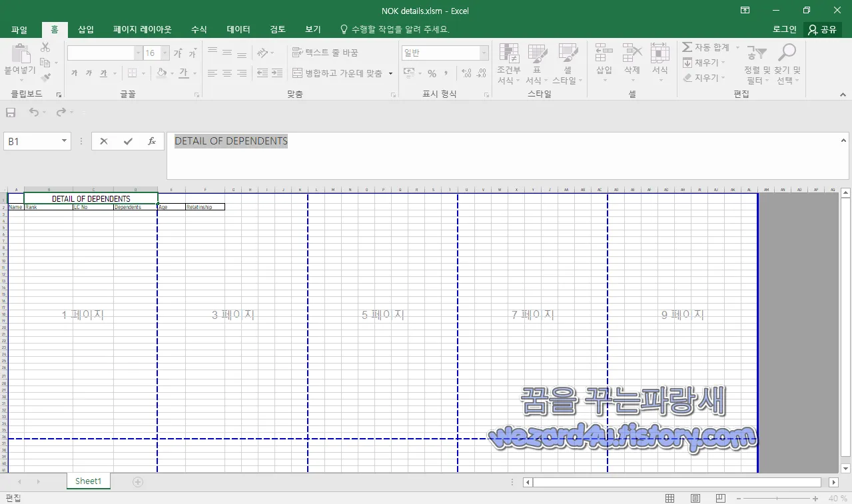Image resolution: width=852 pixels, height=504 pixels.
Task: Apply the percent style format
Action: click(432, 73)
